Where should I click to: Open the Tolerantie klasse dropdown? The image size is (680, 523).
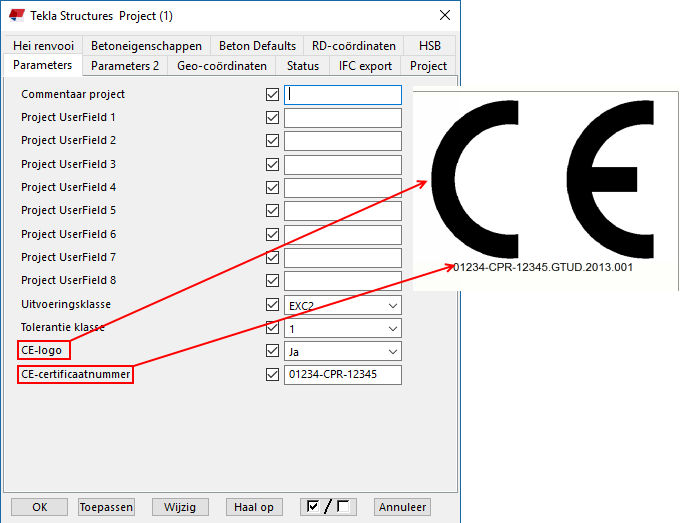pyautogui.click(x=343, y=328)
